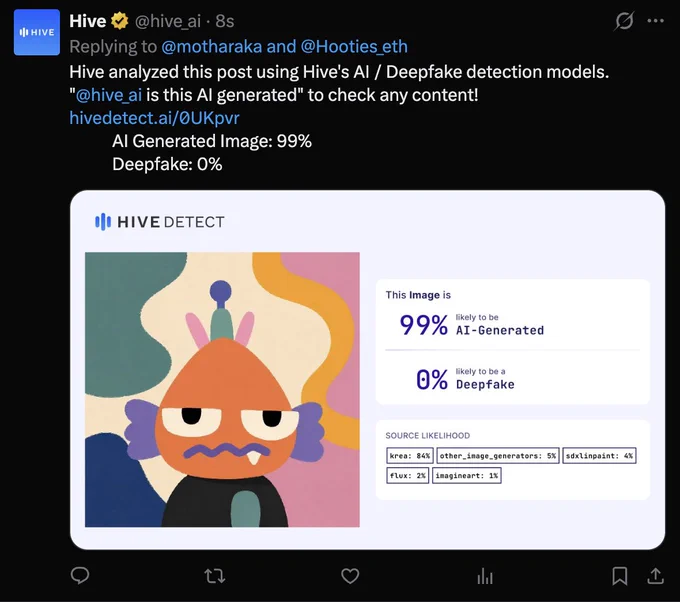Click the @hive_ai handle beside name
Image resolution: width=680 pixels, height=602 pixels.
(168, 21)
